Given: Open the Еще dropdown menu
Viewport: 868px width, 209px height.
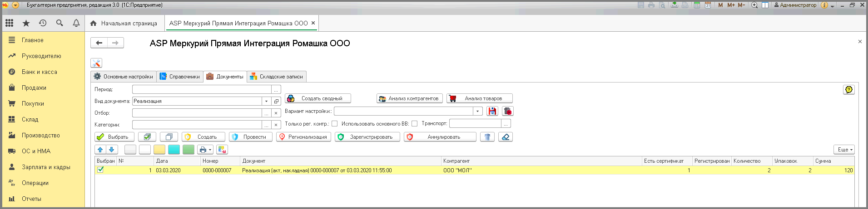Looking at the screenshot, I should click(x=844, y=150).
